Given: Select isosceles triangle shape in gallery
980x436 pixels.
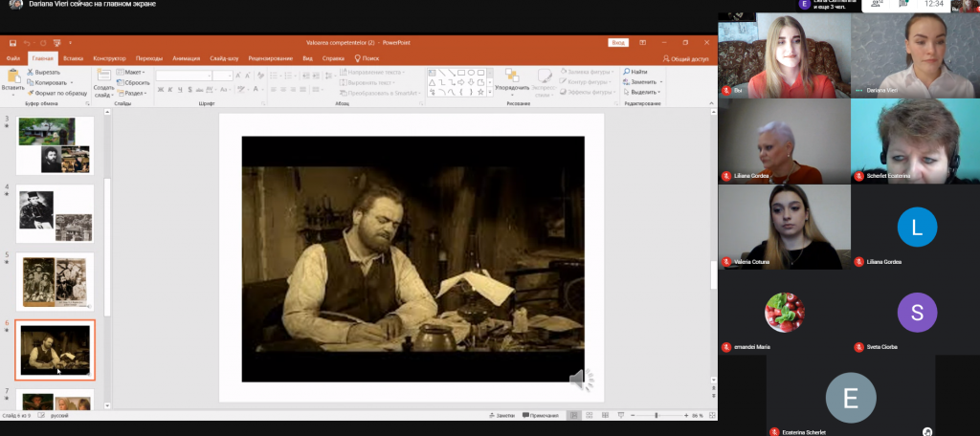Looking at the screenshot, I should (432, 82).
